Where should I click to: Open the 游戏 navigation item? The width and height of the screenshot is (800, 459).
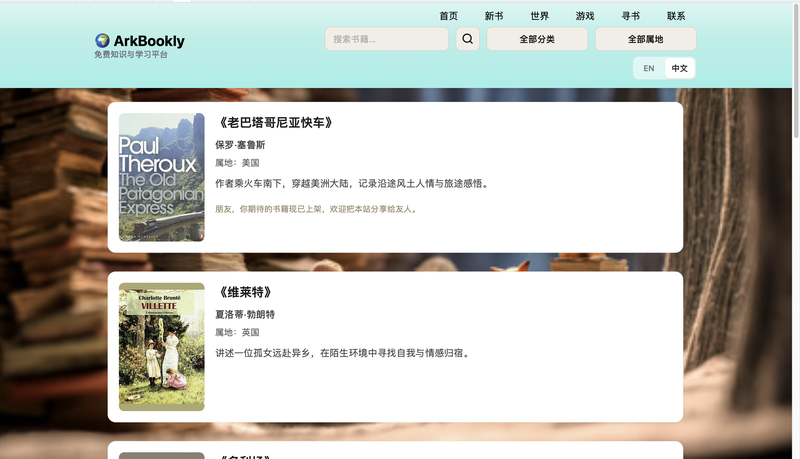tap(585, 16)
